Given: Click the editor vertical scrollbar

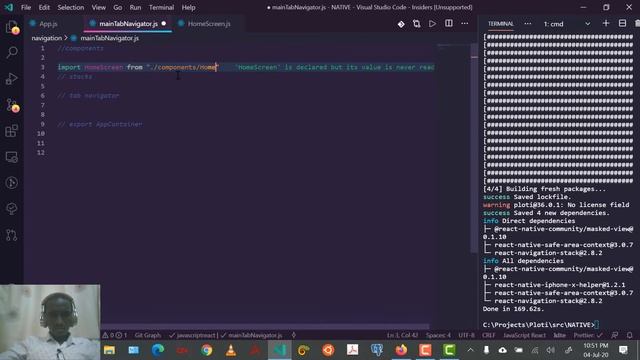Looking at the screenshot, I should 474,147.
